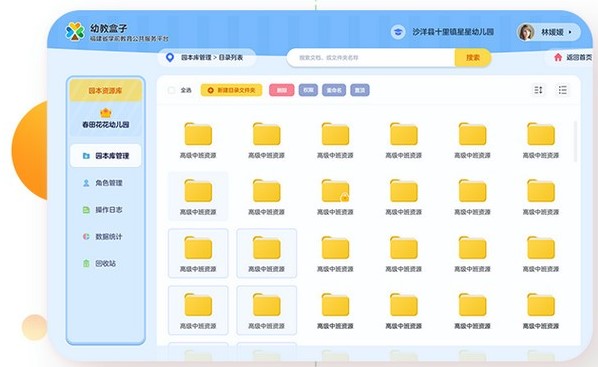Image resolution: width=598 pixels, height=367 pixels.
Task: Click the 园本资源库 sidebar header tab
Action: pos(106,91)
